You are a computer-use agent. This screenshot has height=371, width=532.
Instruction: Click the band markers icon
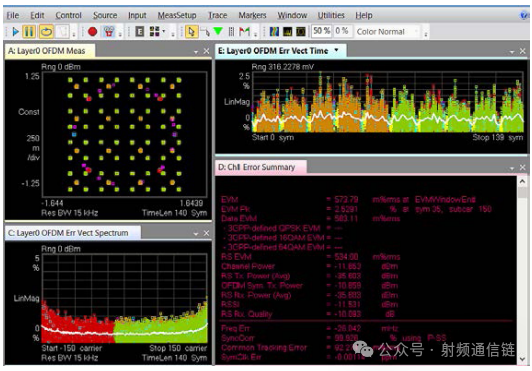click(231, 32)
